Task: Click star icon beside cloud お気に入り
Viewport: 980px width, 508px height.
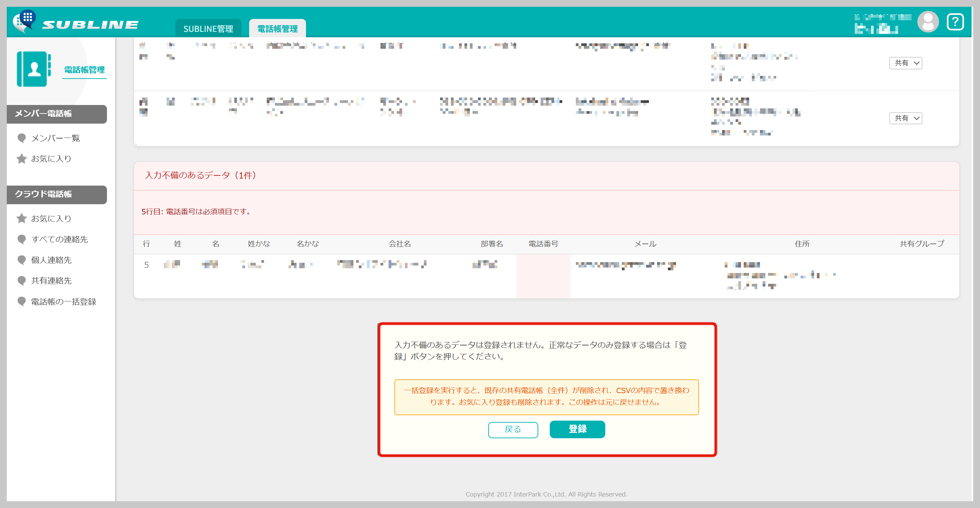Action: coord(22,218)
